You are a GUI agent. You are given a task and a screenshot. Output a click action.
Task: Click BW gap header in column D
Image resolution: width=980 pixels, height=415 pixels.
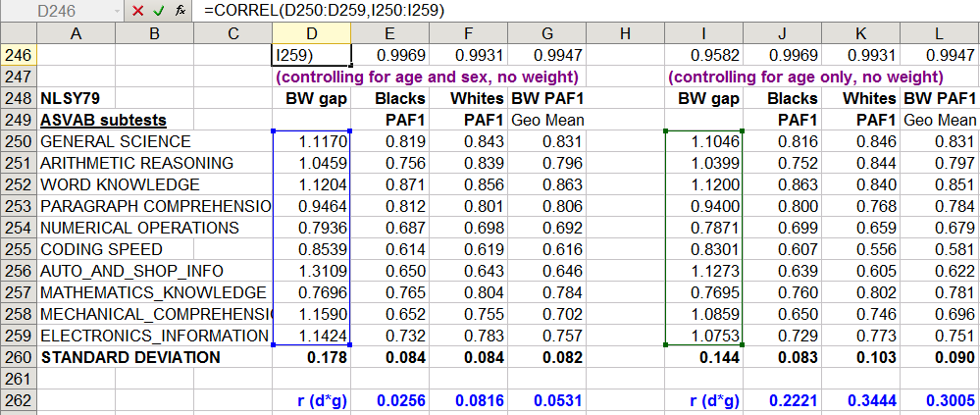click(312, 99)
